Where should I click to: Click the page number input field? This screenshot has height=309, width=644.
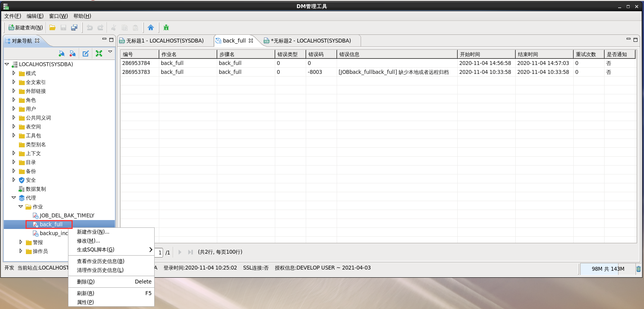159,252
